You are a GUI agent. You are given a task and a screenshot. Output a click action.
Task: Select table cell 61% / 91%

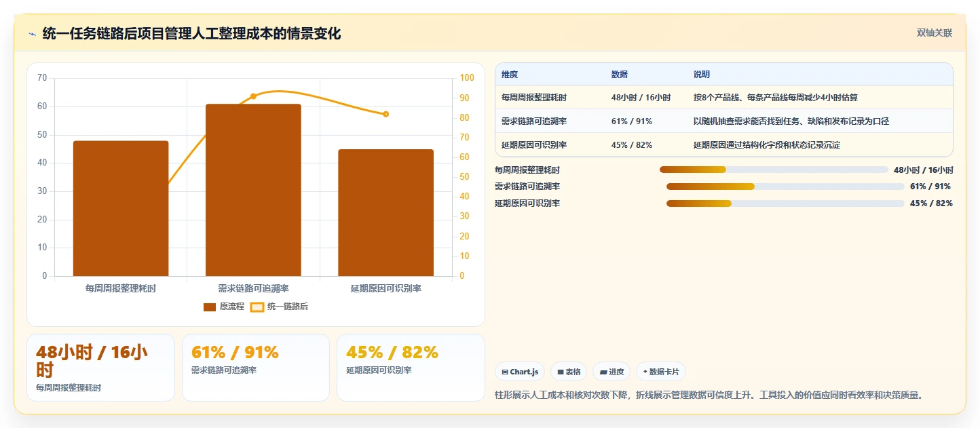click(632, 121)
